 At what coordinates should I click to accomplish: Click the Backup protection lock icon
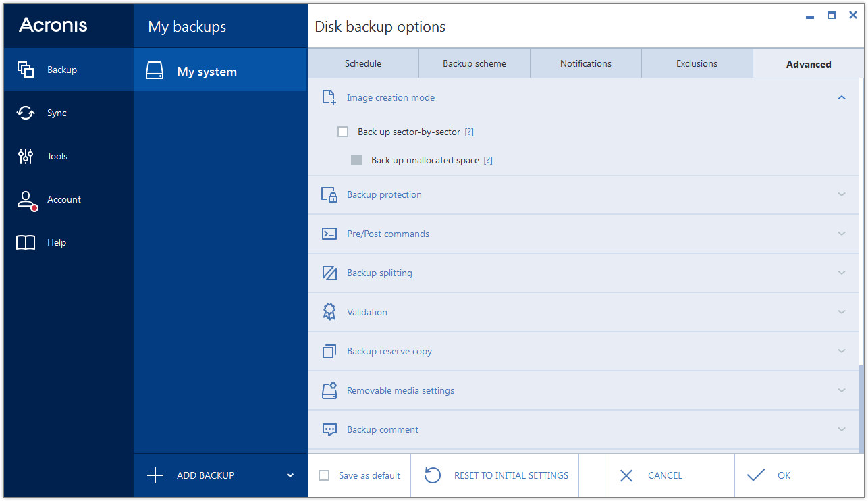click(329, 194)
